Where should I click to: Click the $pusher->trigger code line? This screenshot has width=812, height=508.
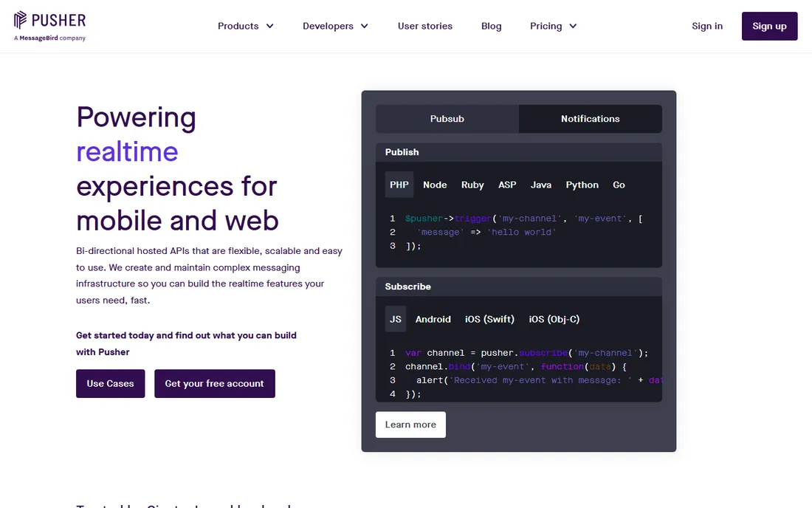tap(523, 219)
